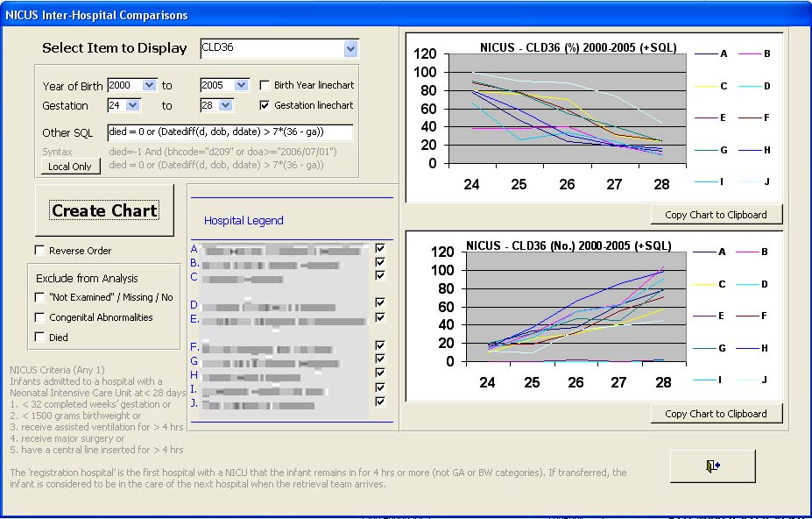
Task: Check the Congenital Abnormalities exclusion box
Action: click(40, 317)
